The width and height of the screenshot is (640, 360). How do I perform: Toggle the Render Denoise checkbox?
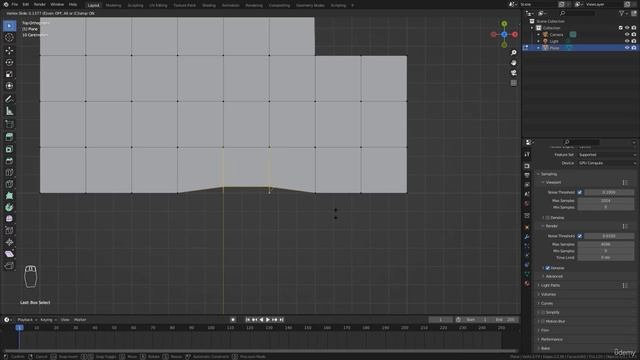(x=548, y=268)
